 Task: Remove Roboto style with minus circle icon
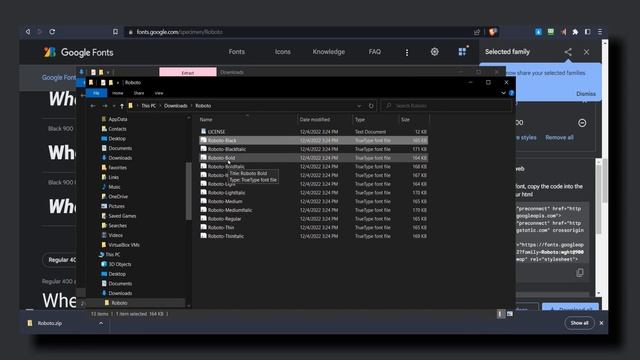pos(582,123)
